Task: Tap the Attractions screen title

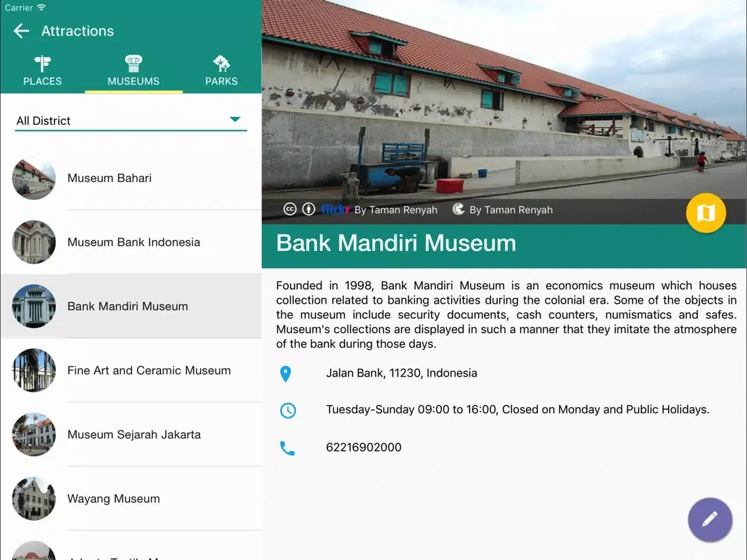Action: pyautogui.click(x=77, y=31)
